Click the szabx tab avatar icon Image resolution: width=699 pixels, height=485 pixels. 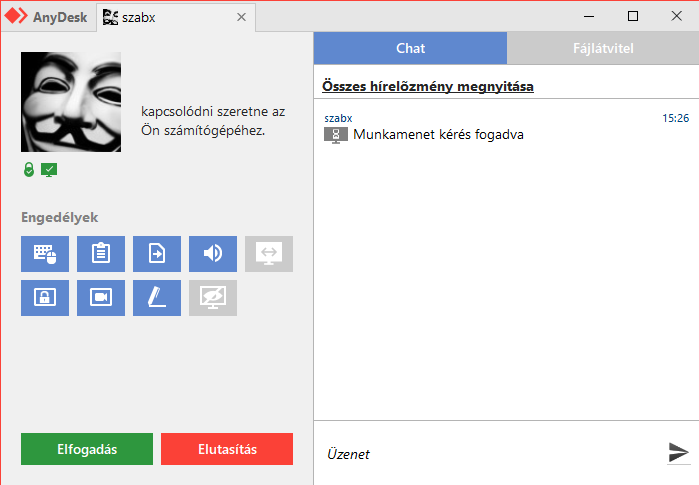pos(111,17)
